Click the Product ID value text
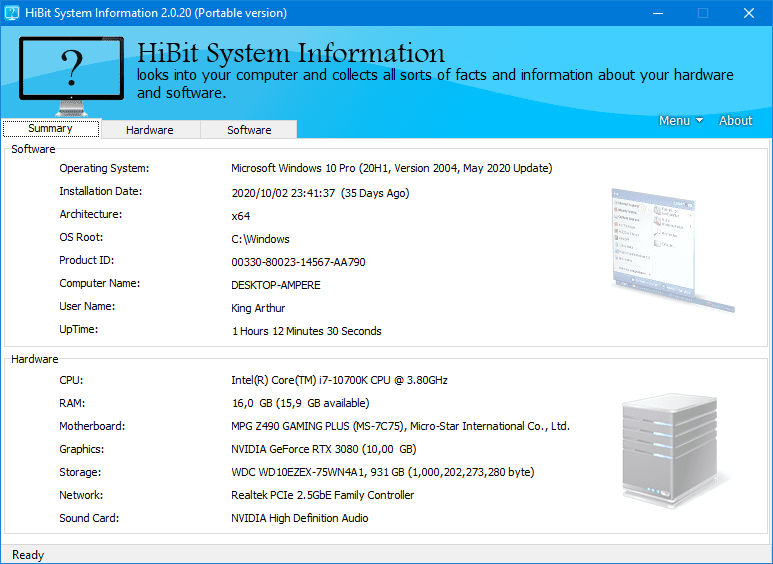Viewport: 773px width, 564px height. 298,262
